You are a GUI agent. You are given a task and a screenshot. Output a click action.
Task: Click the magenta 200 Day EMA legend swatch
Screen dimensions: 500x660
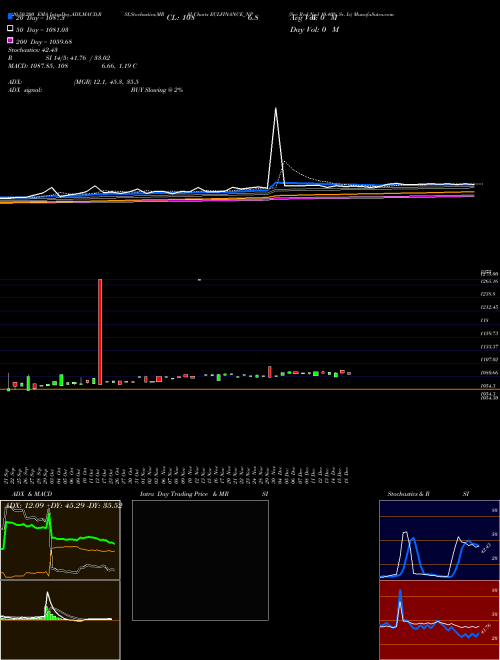(10, 40)
